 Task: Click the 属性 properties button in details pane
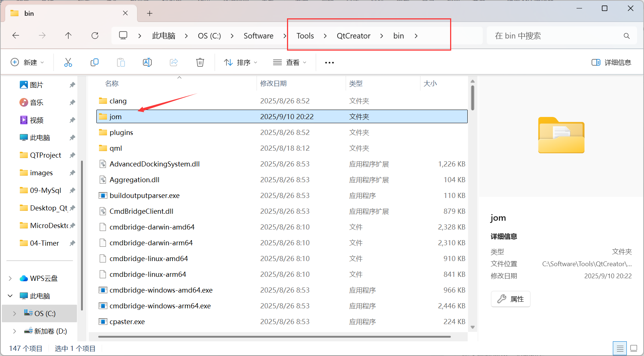coord(510,299)
